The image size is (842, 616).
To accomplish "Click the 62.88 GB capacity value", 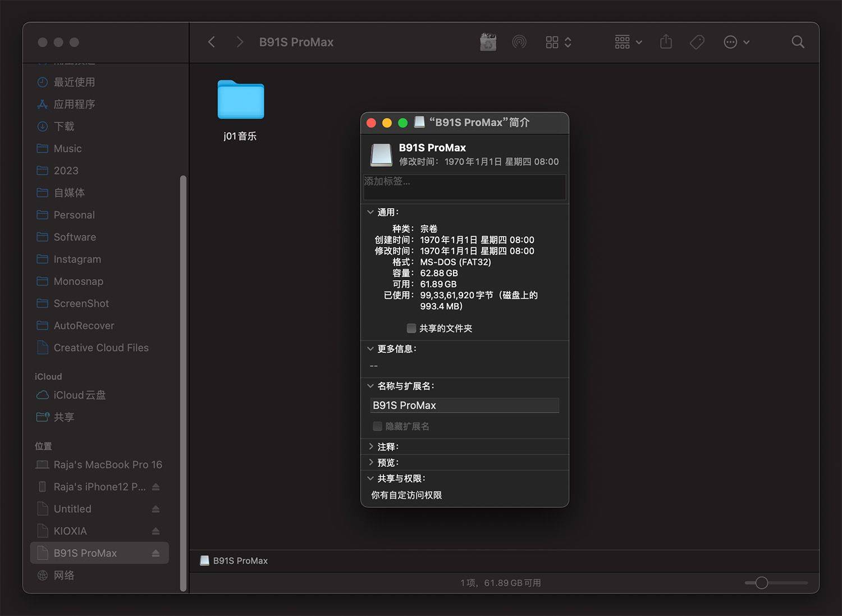I will (439, 273).
